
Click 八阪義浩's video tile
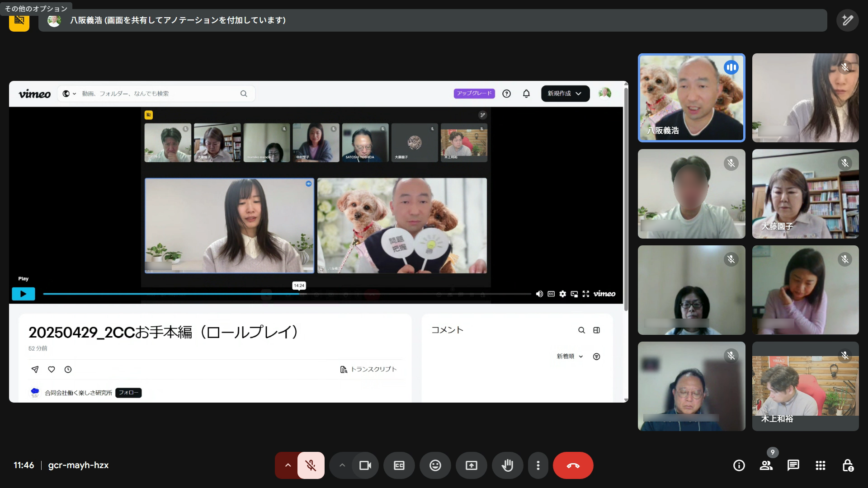click(x=691, y=98)
